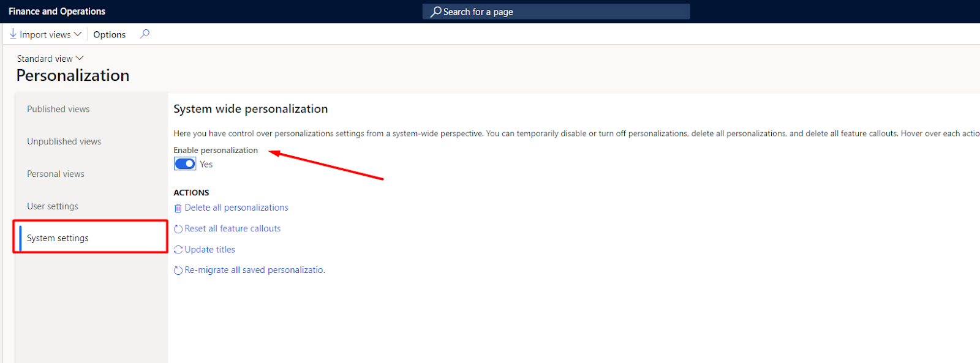Click the System wide personalization heading

[x=251, y=109]
